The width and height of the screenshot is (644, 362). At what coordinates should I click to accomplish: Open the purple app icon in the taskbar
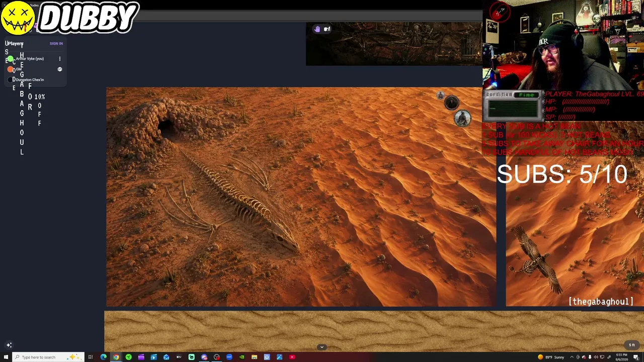pyautogui.click(x=141, y=357)
